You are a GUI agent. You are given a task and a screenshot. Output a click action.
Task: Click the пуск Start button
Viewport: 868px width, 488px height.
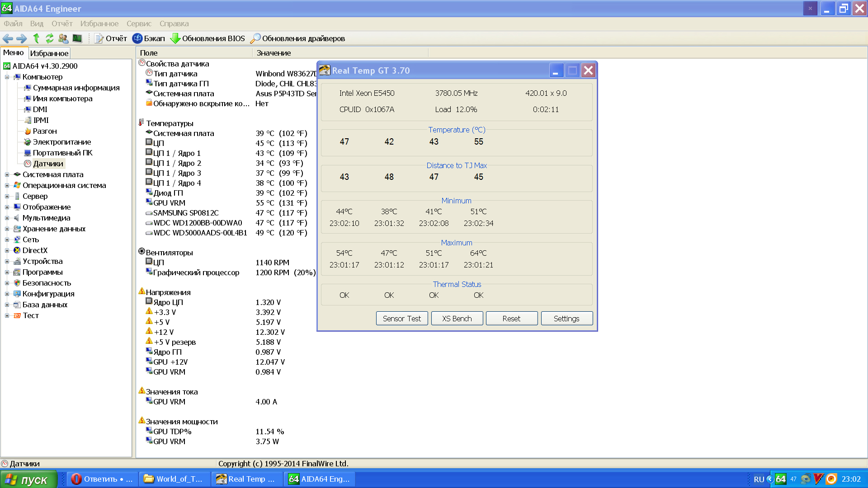coord(28,479)
